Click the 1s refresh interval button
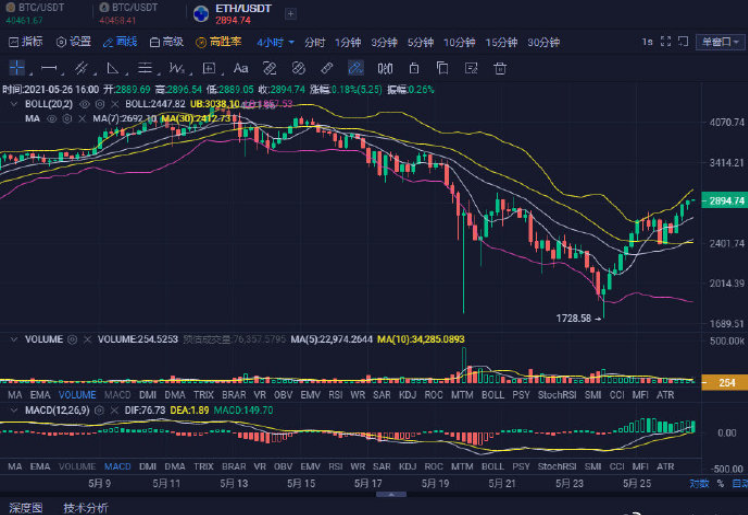 click(647, 42)
